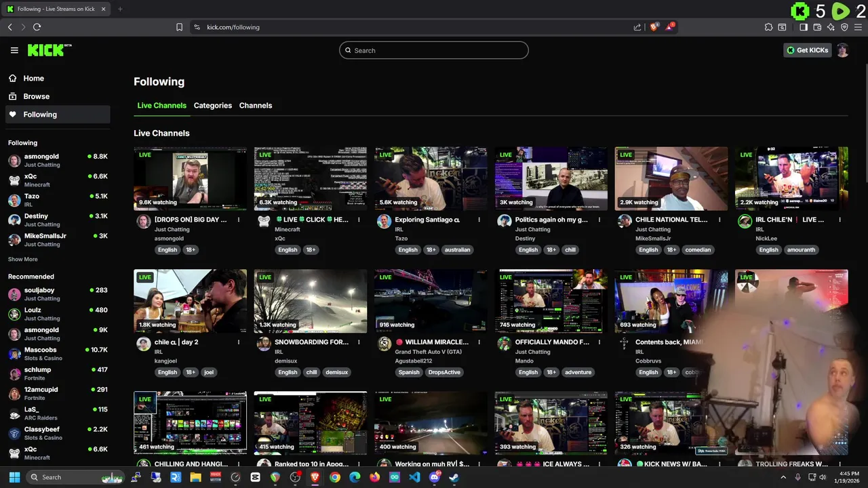Open Brave Wallet icon
868x488 pixels.
[817, 27]
